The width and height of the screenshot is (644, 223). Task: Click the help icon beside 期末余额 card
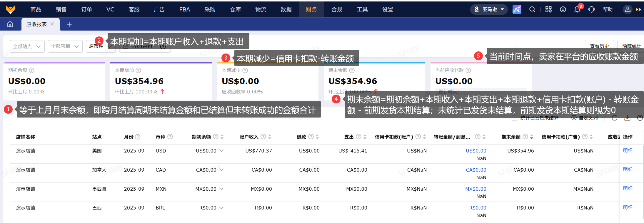coord(352,70)
